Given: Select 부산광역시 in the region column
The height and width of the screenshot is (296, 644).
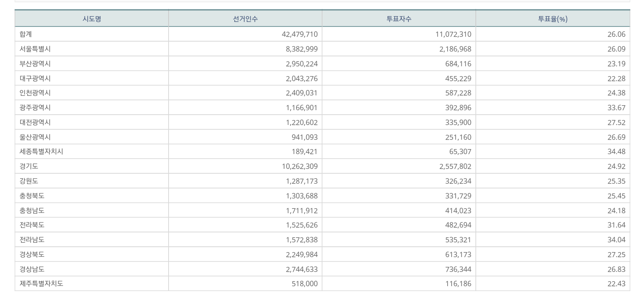Looking at the screenshot, I should coord(35,64).
